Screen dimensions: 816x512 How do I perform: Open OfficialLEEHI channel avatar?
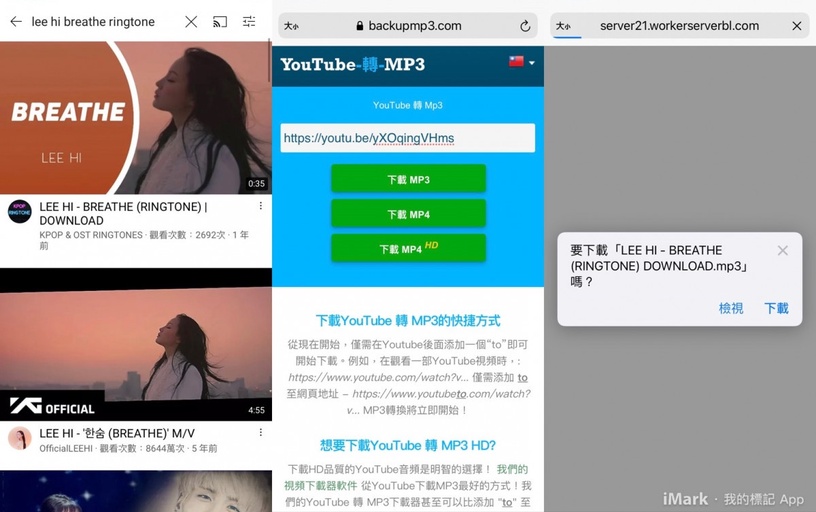tap(20, 438)
